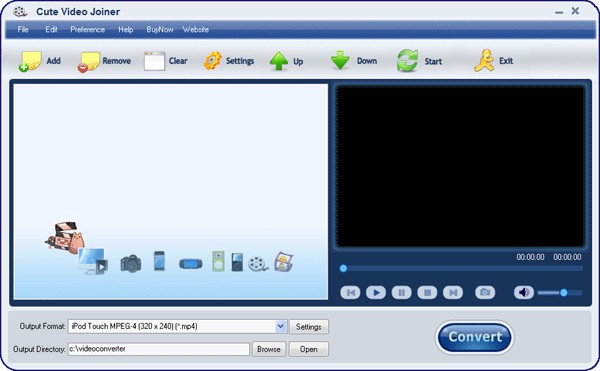Open the File menu
This screenshot has width=600, height=371.
[x=23, y=29]
